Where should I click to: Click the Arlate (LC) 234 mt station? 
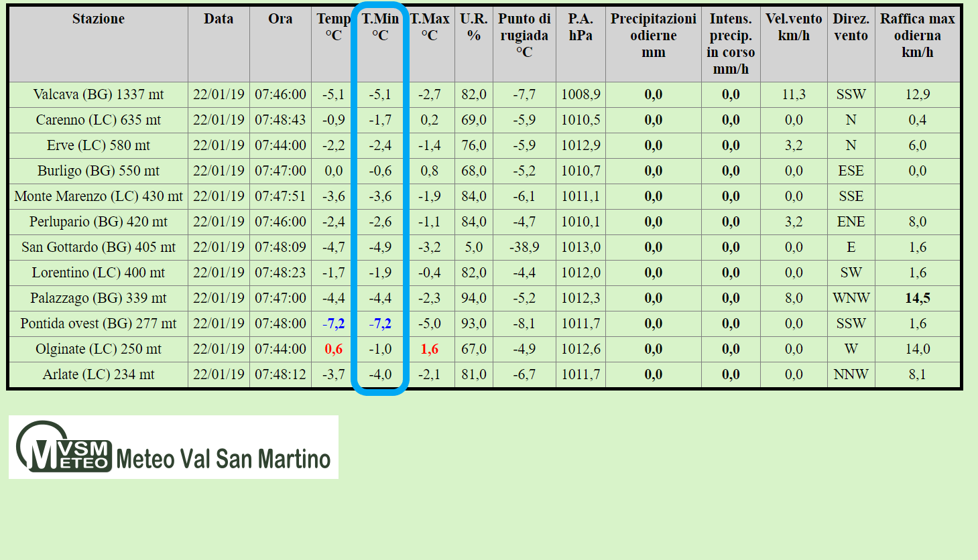[99, 374]
